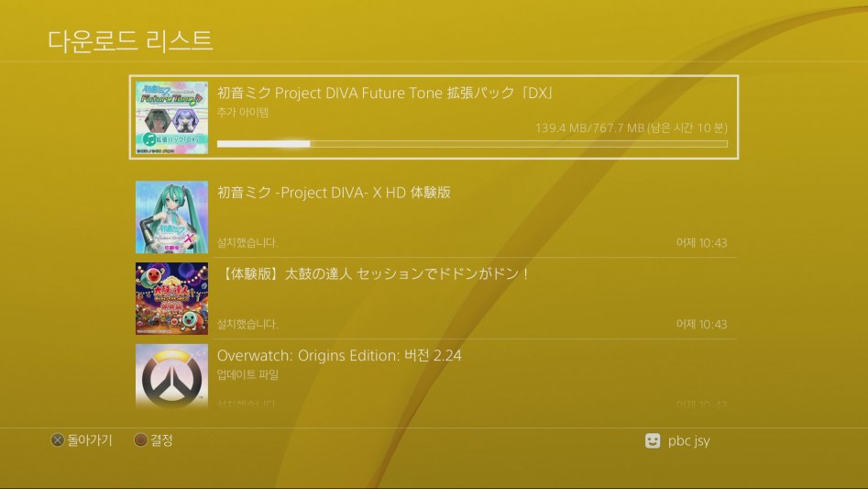Open Overwatch: Origins Edition 버전 2.24 entry

tap(436, 376)
